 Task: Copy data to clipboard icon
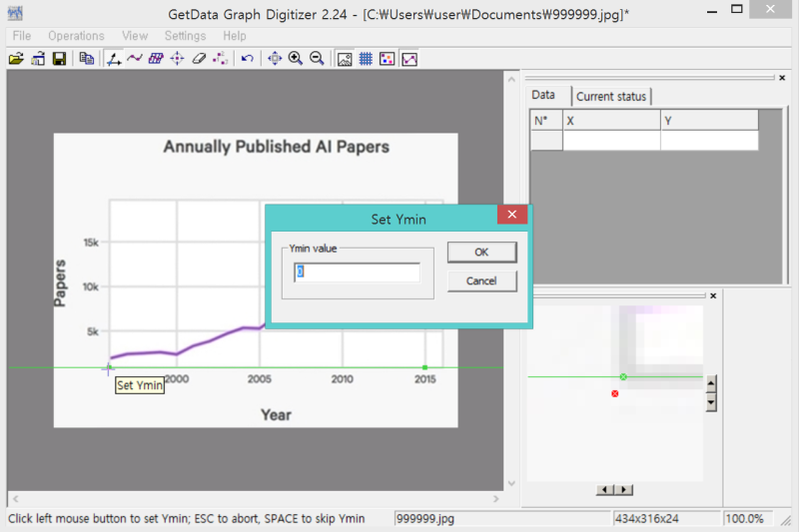[x=87, y=59]
